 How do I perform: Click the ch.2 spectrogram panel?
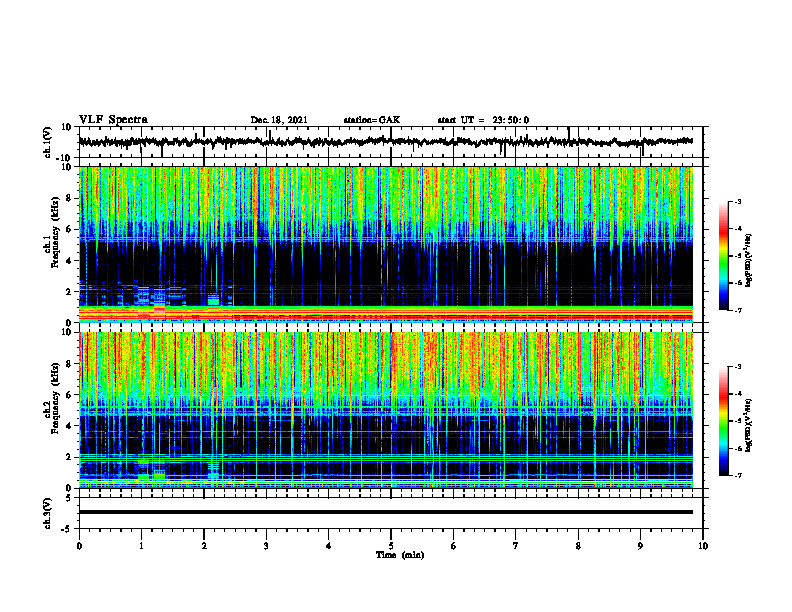[x=385, y=410]
